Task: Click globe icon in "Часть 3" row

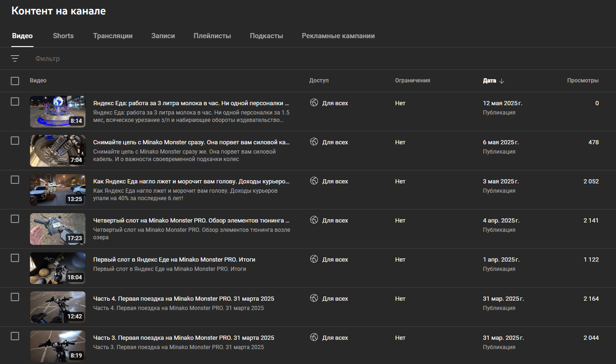Action: pos(314,337)
